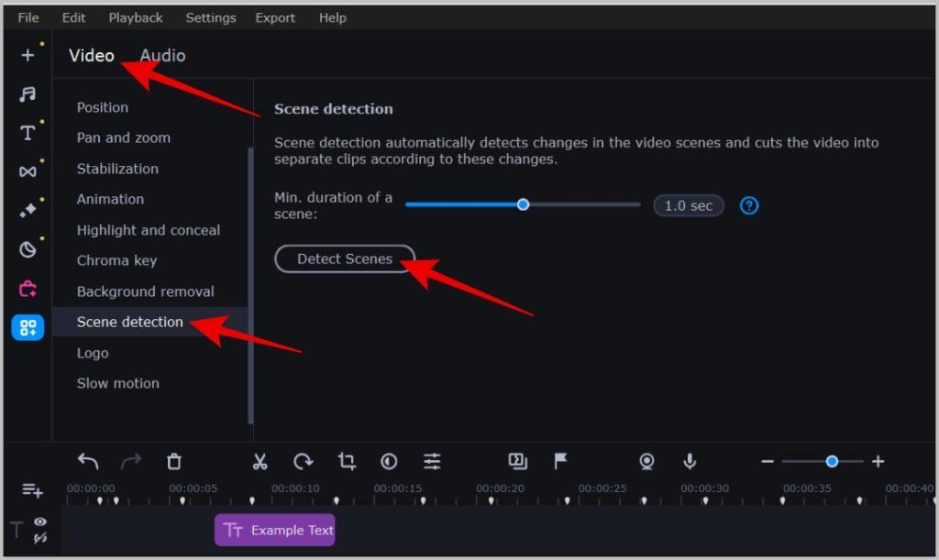This screenshot has width=939, height=560.
Task: Open Clip properties sliders icon
Action: pos(433,461)
